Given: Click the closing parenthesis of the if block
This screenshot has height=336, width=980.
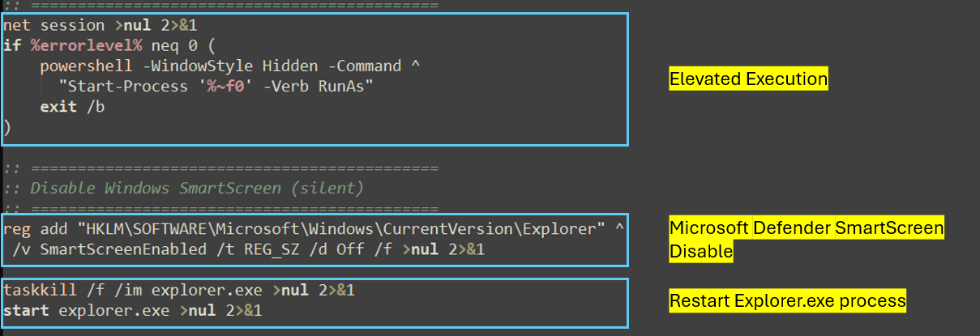Looking at the screenshot, I should coord(7,126).
